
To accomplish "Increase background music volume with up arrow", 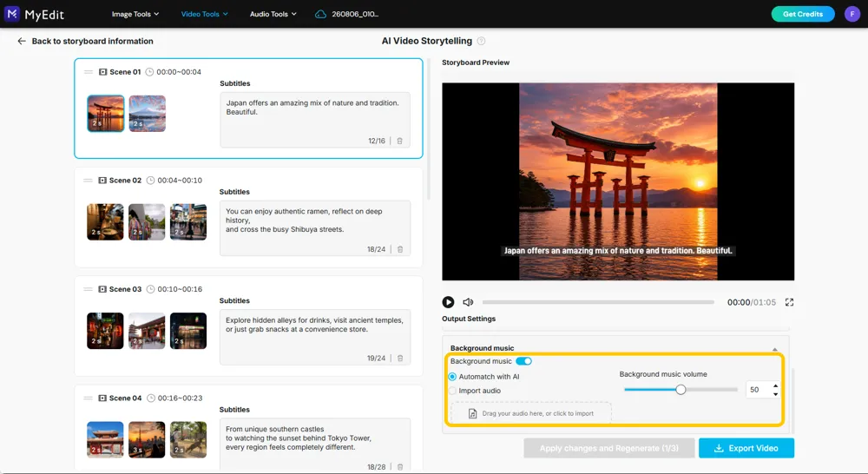I will tap(775, 386).
